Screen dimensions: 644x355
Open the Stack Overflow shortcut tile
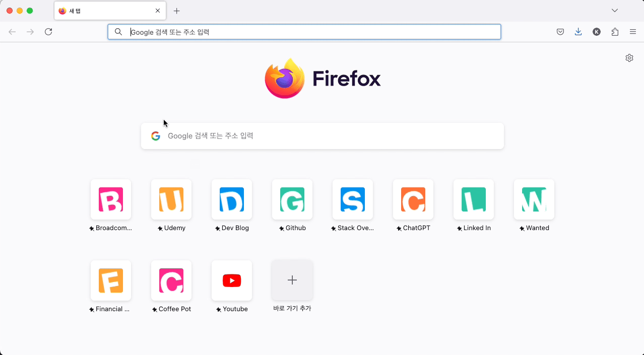pyautogui.click(x=353, y=199)
